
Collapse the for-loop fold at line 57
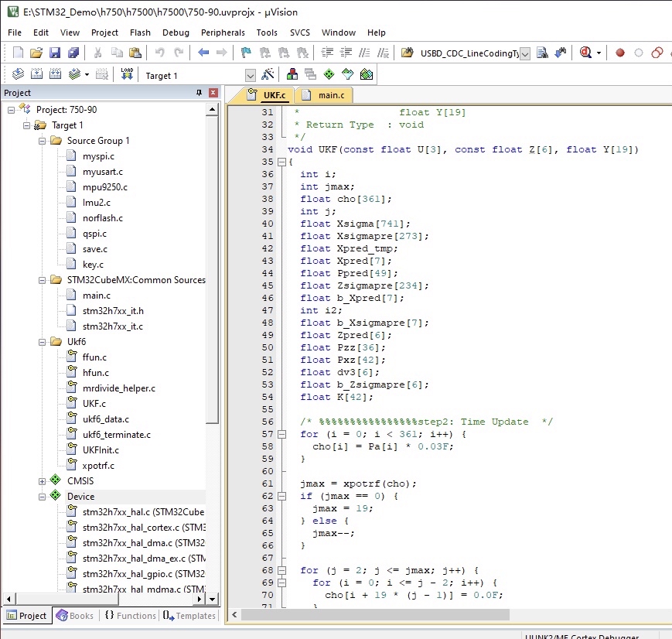point(281,435)
